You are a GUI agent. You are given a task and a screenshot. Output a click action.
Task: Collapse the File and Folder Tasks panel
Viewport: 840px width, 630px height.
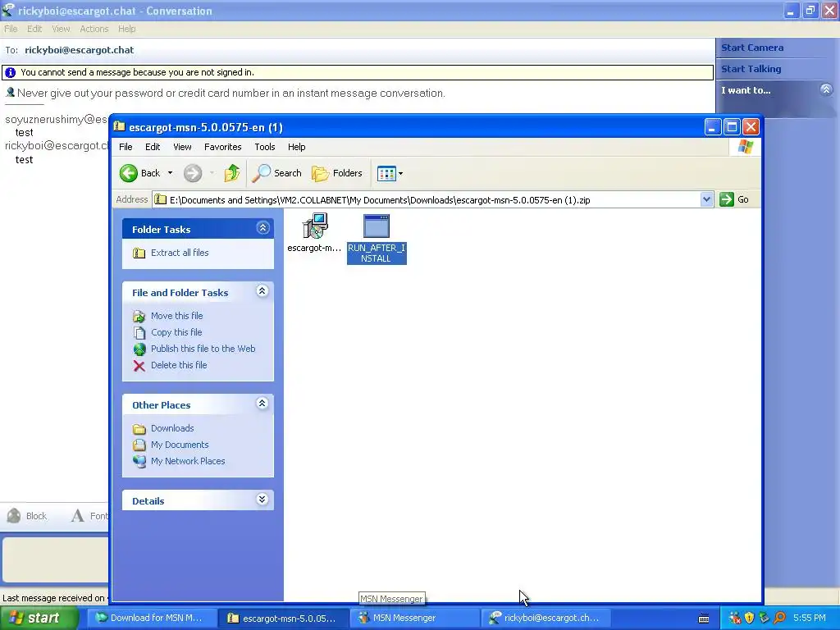point(262,291)
